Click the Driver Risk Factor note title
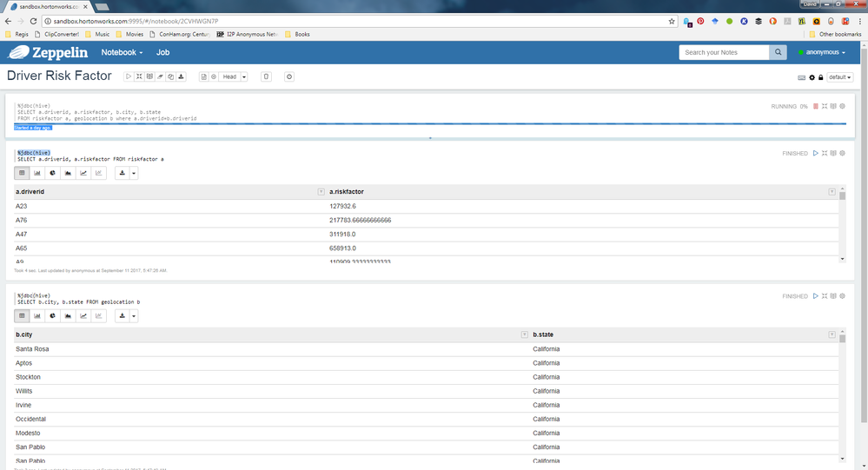This screenshot has height=470, width=868. (59, 76)
